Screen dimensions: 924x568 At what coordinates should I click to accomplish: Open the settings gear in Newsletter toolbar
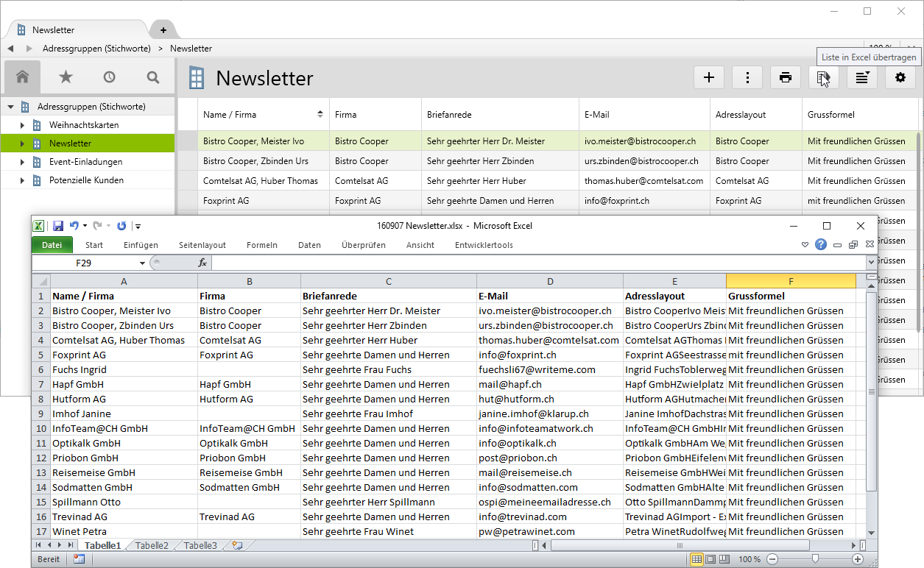click(900, 77)
